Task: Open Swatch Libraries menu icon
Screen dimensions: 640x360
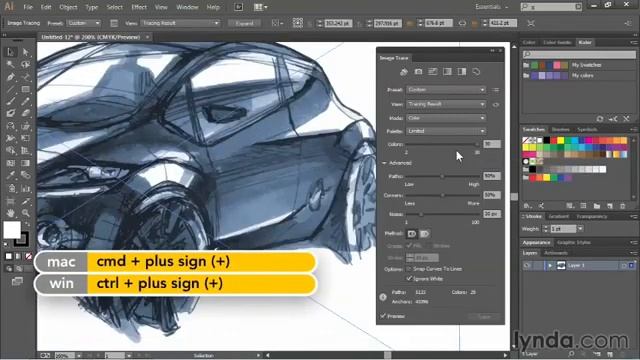Action: (x=527, y=206)
